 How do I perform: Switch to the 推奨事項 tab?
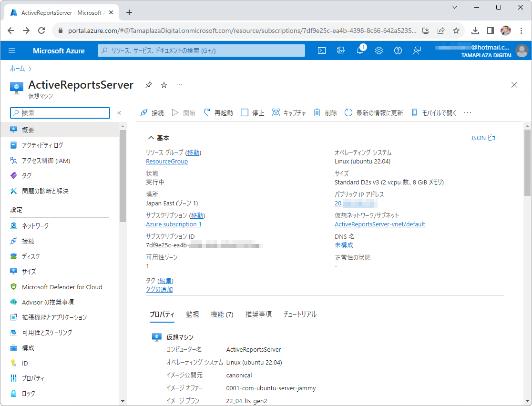[x=258, y=315]
